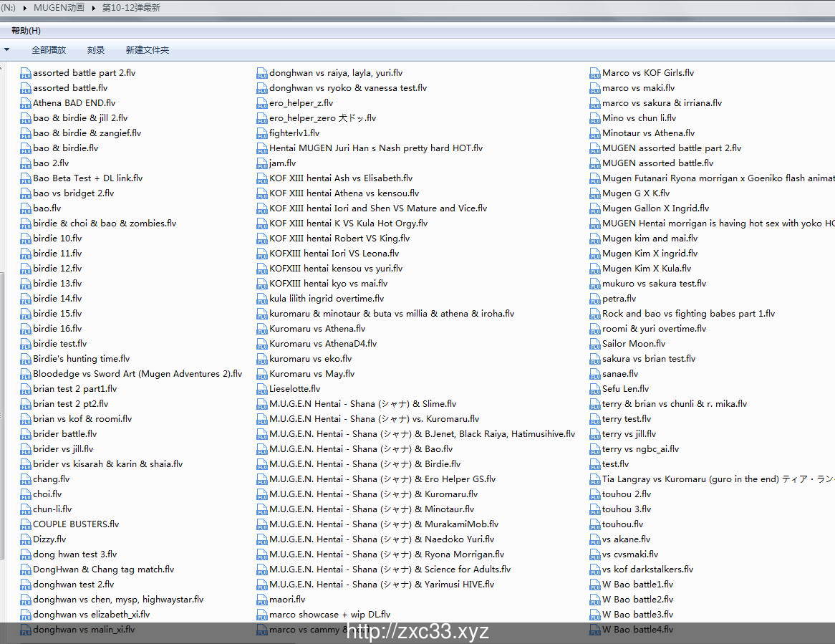Expand the arrow between MUGEN动画 and 第10-12弹最新
This screenshot has height=644, width=835.
tap(95, 8)
